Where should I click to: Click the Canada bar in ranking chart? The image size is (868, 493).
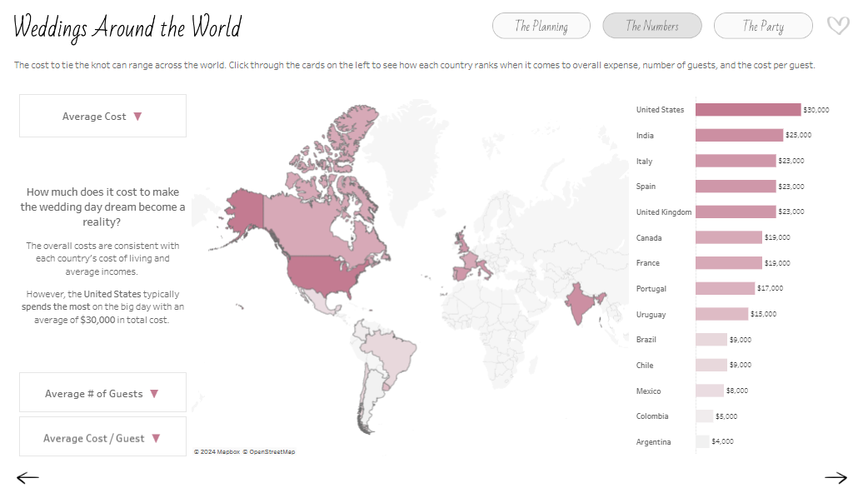[x=728, y=238]
